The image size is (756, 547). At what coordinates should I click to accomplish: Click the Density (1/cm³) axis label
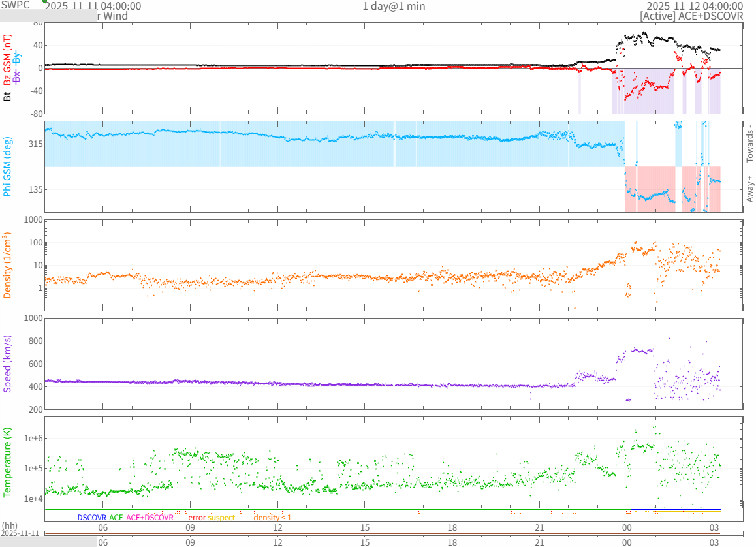[8, 266]
